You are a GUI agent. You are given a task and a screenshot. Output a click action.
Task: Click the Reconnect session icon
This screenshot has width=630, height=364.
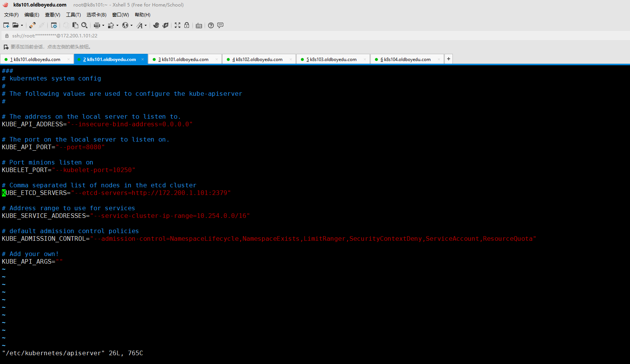pos(32,25)
